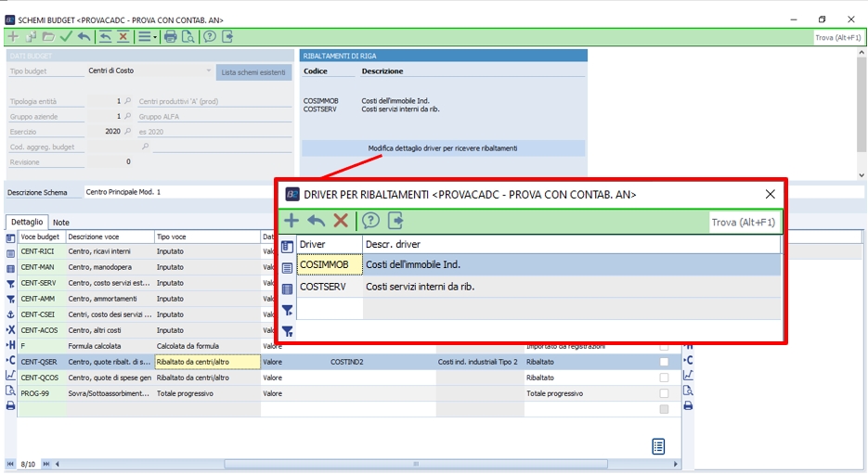Click the 'Ribaltato da centri/altro' highlighted cell
Screen dimensions: 868x474
[208, 362]
